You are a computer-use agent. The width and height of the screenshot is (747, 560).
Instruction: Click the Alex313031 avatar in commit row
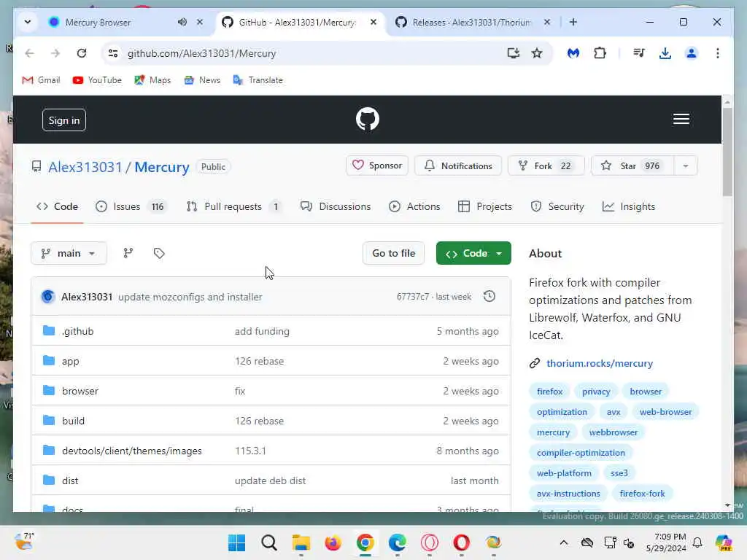coord(47,296)
